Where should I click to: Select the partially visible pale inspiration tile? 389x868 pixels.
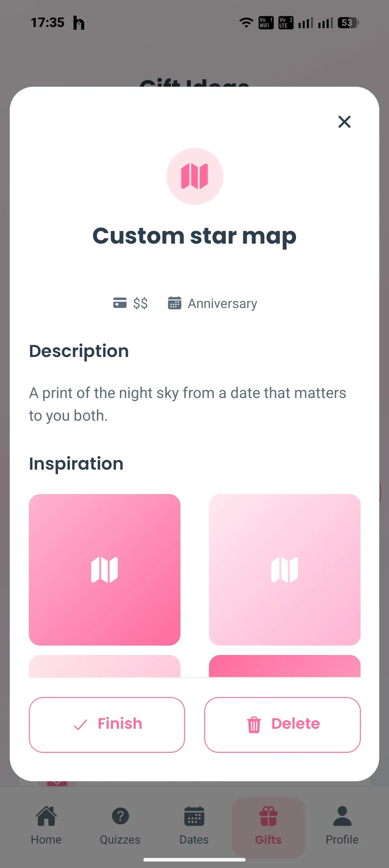(x=104, y=666)
